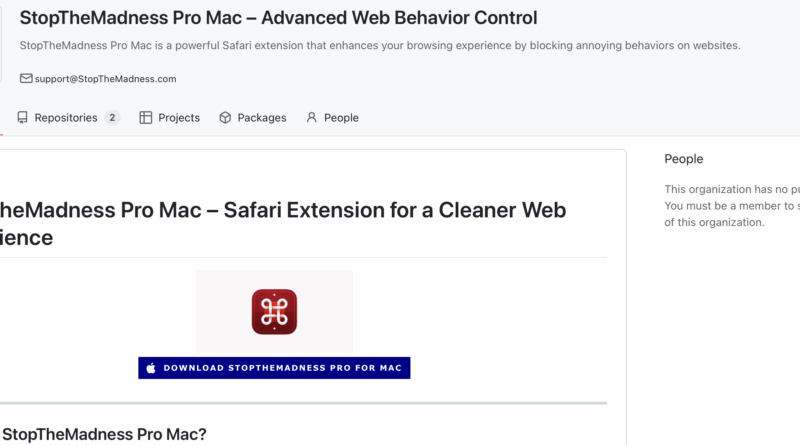Click Download StopTheMadness Pro for Mac button
This screenshot has width=800, height=445.
pos(274,368)
